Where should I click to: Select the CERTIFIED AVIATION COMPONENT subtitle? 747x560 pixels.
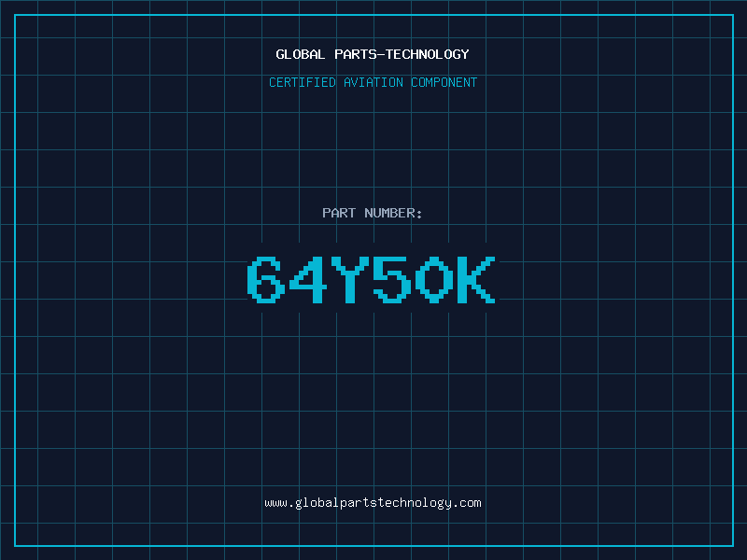pyautogui.click(x=373, y=82)
